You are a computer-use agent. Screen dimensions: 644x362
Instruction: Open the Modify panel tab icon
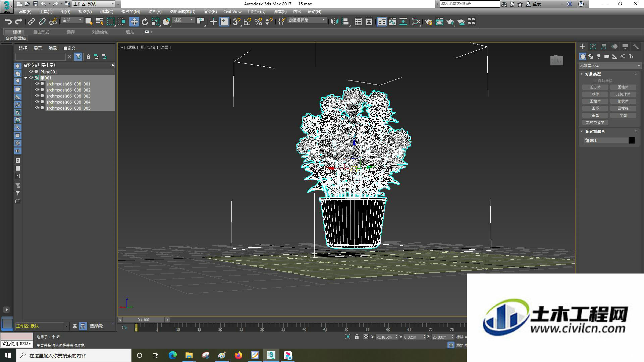[593, 47]
